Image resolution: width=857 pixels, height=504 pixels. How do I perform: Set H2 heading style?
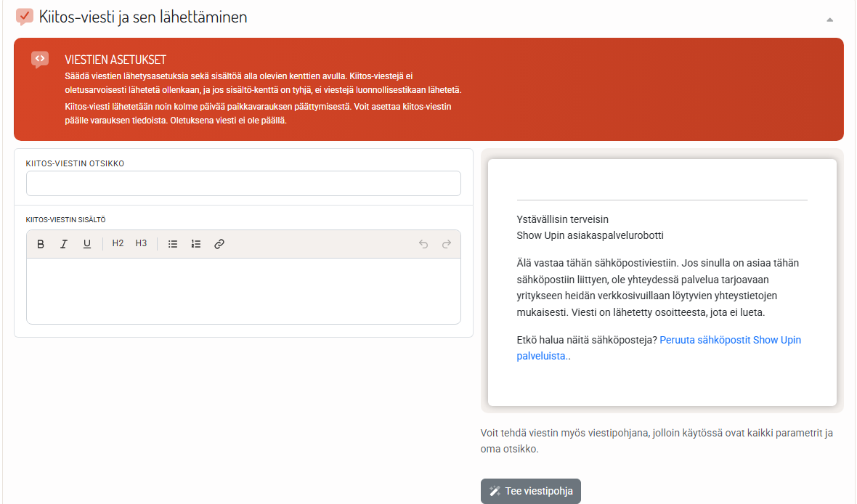pos(118,244)
